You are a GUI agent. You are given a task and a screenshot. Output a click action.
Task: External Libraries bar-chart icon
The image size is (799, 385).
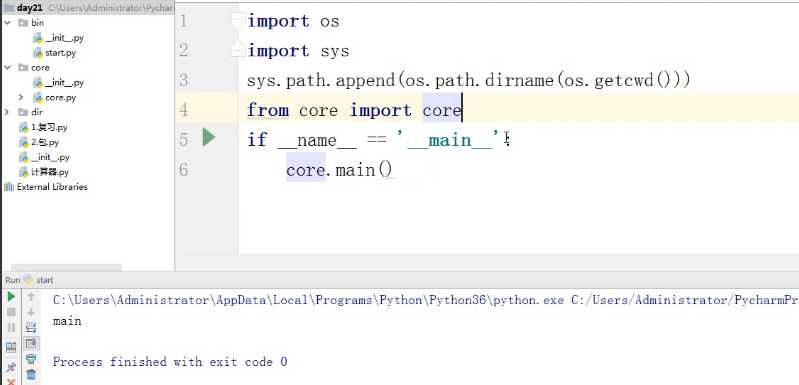9,187
